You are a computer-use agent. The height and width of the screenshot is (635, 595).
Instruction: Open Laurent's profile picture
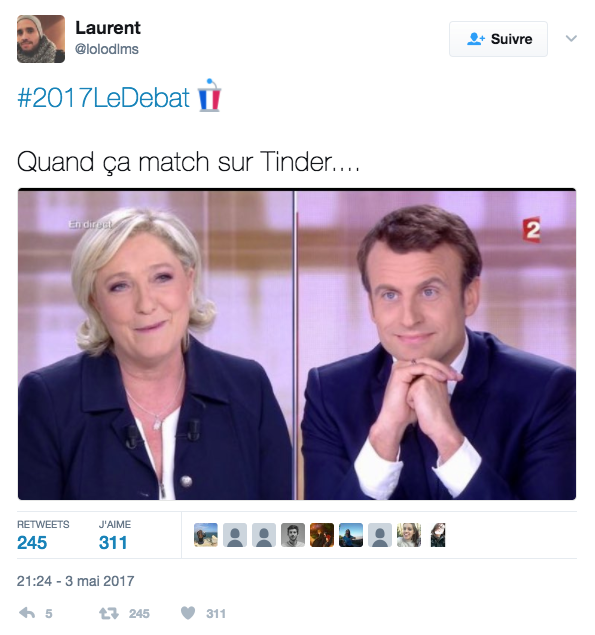[x=41, y=39]
